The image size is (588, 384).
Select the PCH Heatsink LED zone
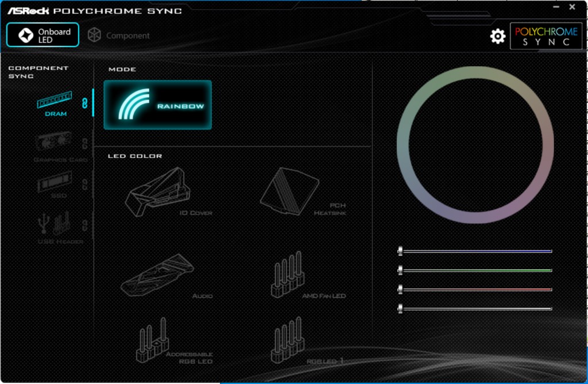302,191
